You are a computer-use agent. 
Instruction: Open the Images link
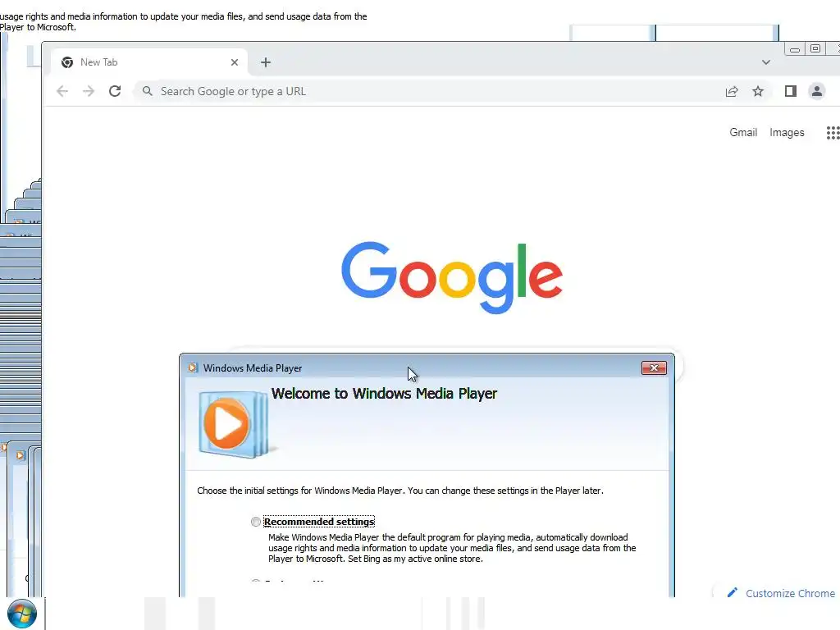pyautogui.click(x=787, y=132)
